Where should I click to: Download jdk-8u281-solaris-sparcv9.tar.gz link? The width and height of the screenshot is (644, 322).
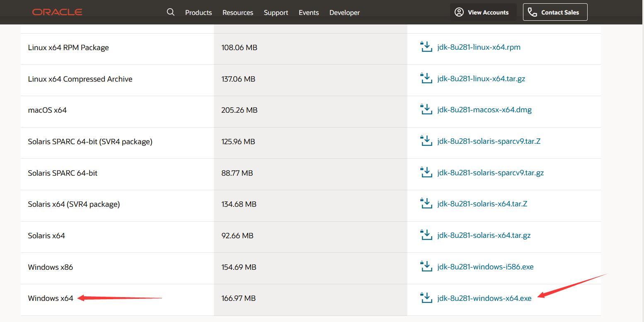coord(490,172)
